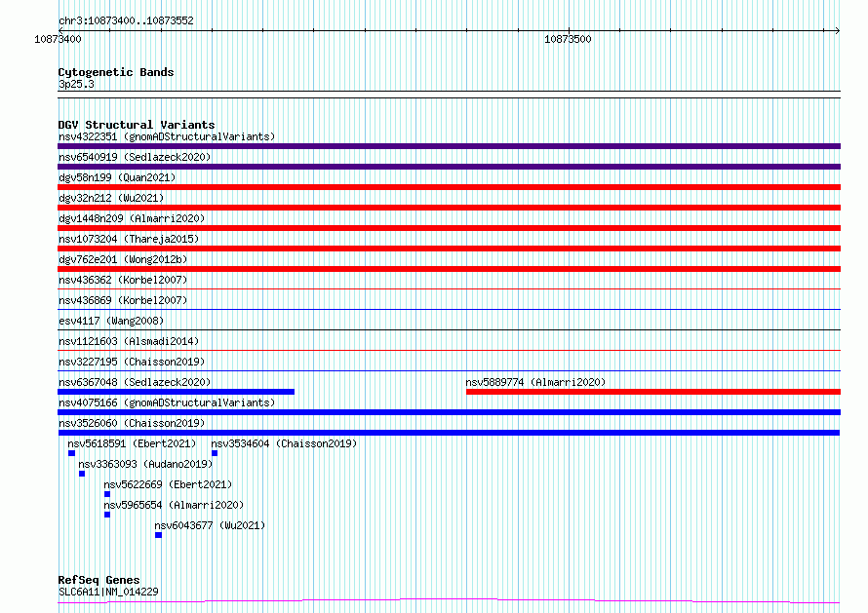The height and width of the screenshot is (613, 868).
Task: Click the chr3:10873400..10873552 region label
Action: (x=126, y=20)
